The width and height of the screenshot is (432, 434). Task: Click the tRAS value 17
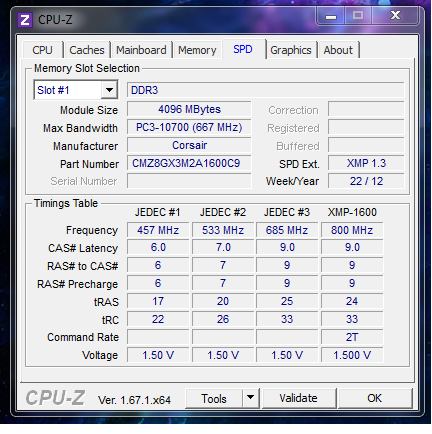click(158, 301)
